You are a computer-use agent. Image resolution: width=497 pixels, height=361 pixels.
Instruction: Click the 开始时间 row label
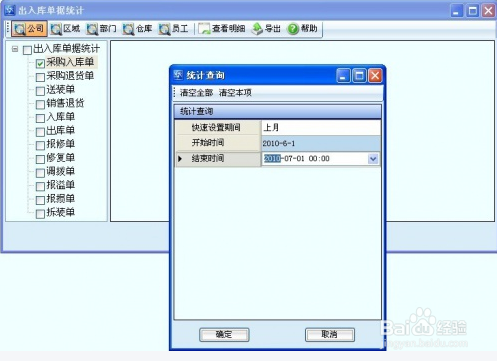click(208, 143)
